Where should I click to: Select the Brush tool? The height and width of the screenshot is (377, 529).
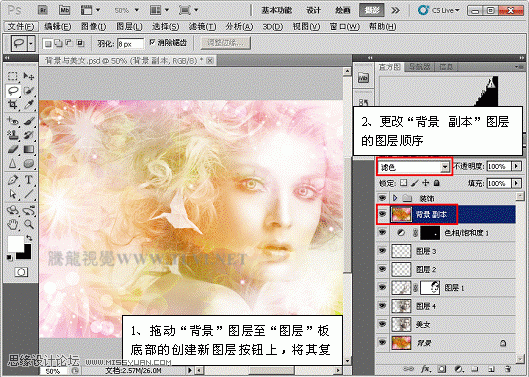[x=29, y=120]
